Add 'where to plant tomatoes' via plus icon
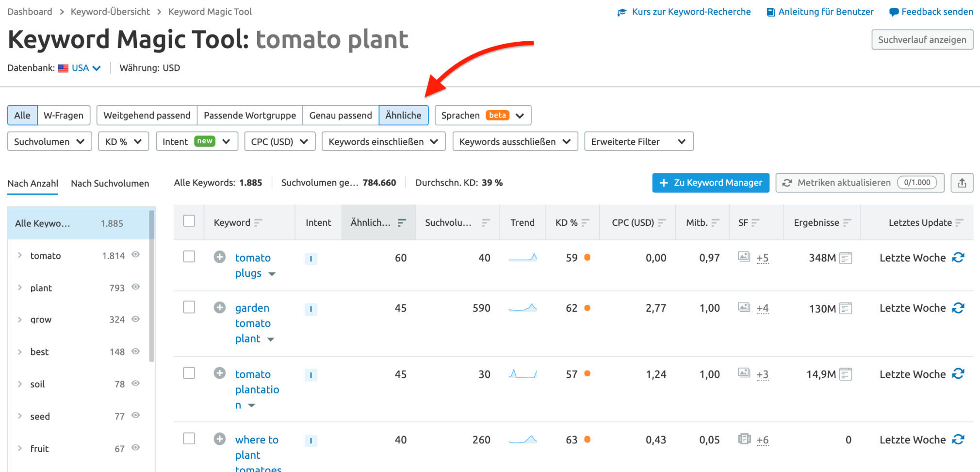 click(x=220, y=439)
